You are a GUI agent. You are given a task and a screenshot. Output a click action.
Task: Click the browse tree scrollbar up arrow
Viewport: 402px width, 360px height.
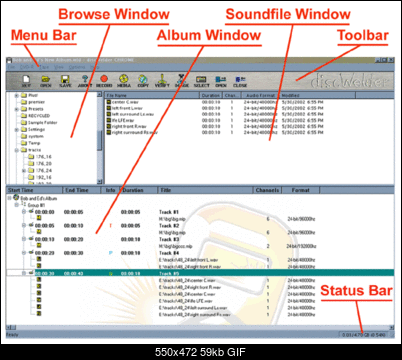point(99,95)
